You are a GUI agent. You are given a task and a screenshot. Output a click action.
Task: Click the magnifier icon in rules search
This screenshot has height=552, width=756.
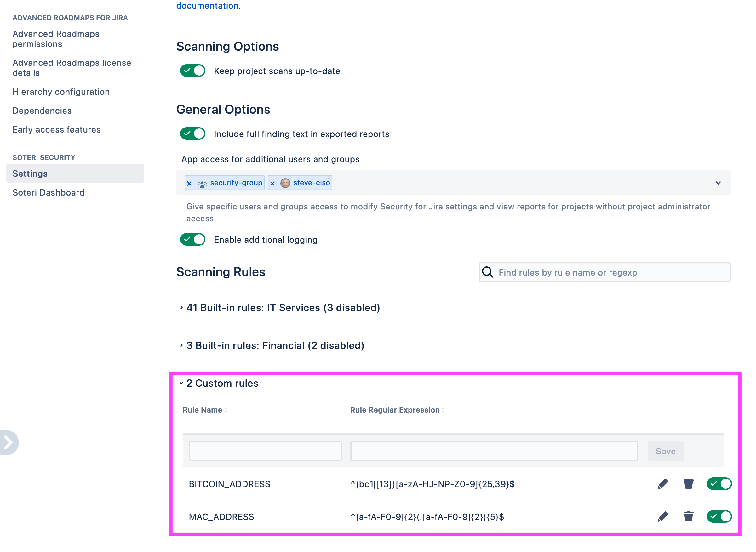(x=487, y=272)
